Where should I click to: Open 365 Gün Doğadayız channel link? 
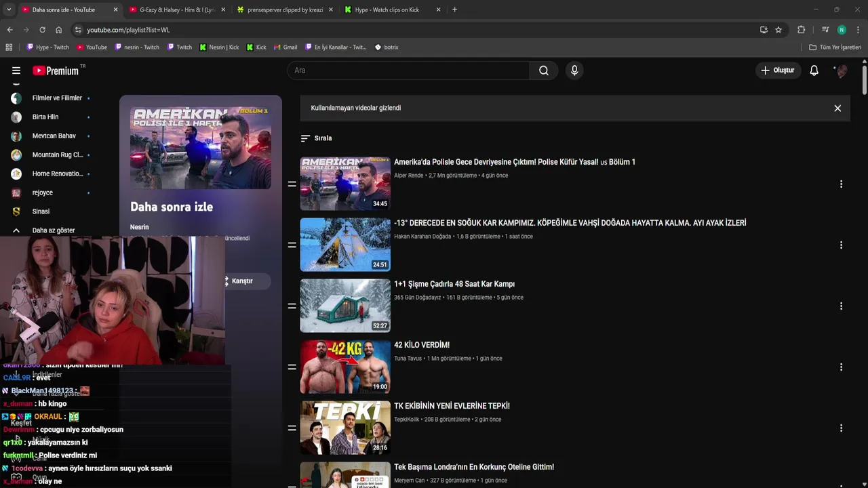click(417, 298)
